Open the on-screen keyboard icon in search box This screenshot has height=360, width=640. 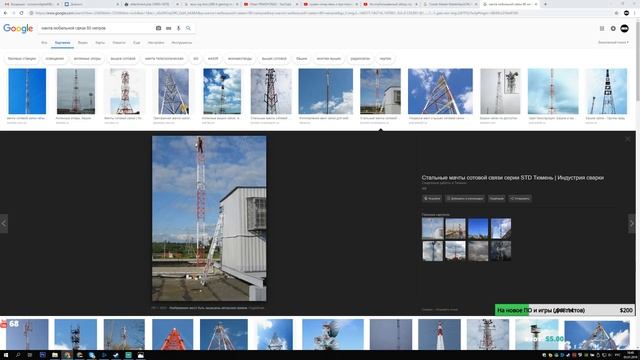pyautogui.click(x=168, y=28)
